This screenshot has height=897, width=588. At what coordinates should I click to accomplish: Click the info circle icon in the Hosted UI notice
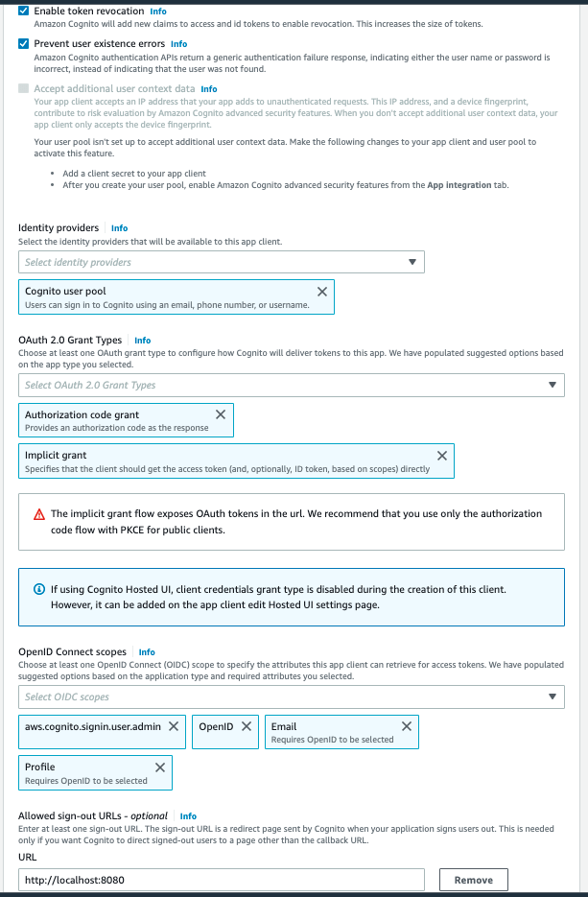point(37,590)
